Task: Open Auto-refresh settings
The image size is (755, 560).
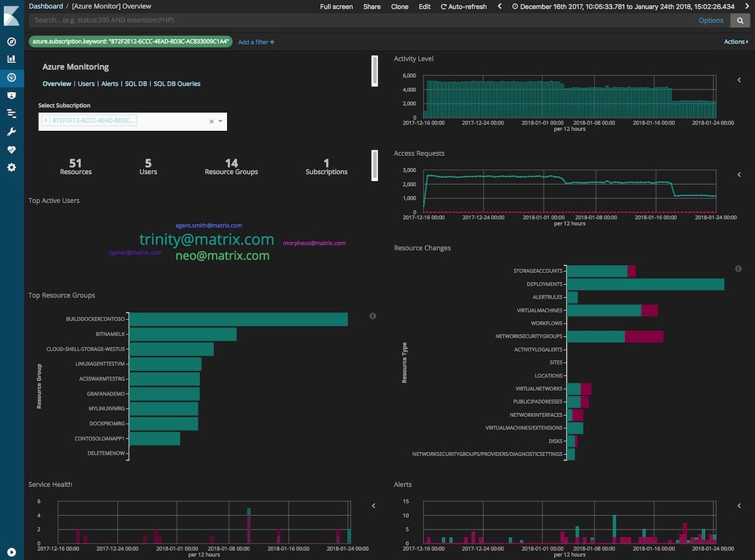Action: click(x=463, y=6)
